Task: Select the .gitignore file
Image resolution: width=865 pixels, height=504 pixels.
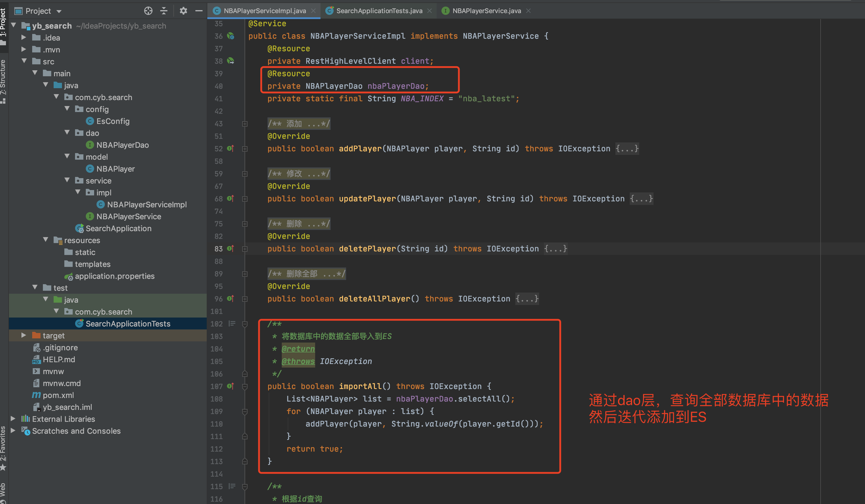Action: coord(55,347)
